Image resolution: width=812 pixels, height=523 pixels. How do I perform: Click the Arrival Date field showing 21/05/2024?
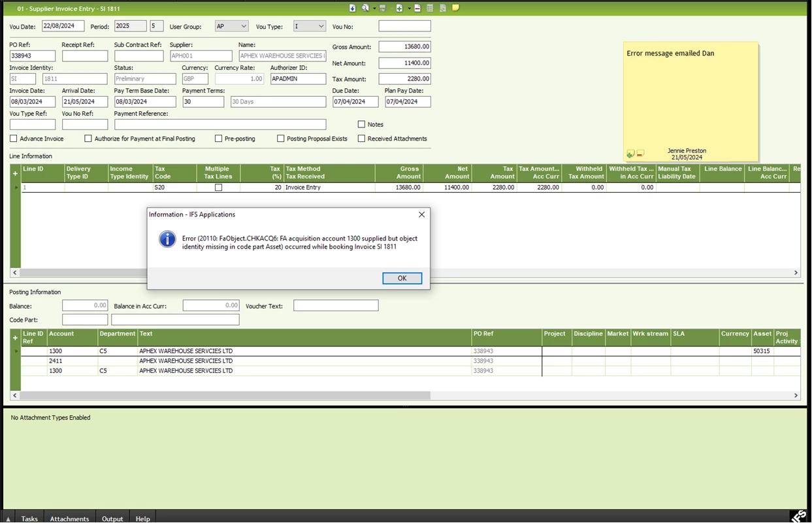tap(85, 102)
